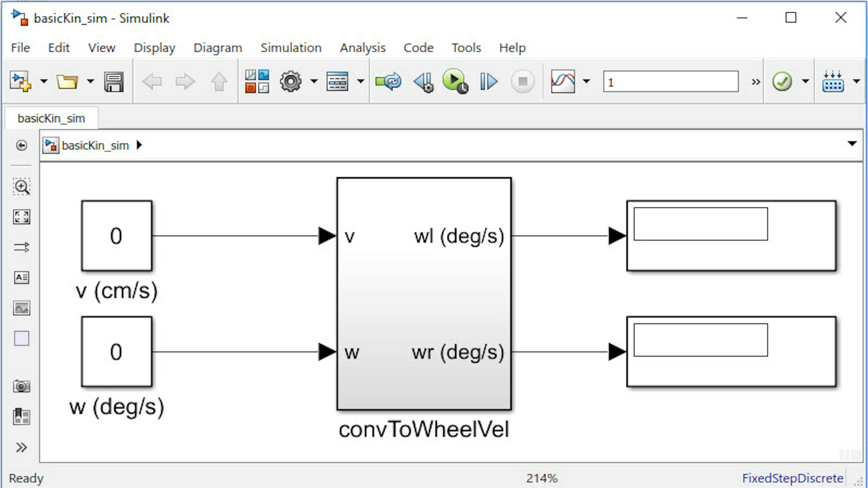Open the Analysis menu
Screen dimensions: 868x488
(363, 48)
